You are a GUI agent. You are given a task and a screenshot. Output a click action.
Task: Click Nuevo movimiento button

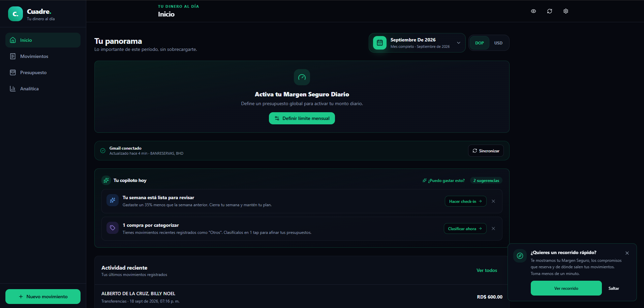43,297
